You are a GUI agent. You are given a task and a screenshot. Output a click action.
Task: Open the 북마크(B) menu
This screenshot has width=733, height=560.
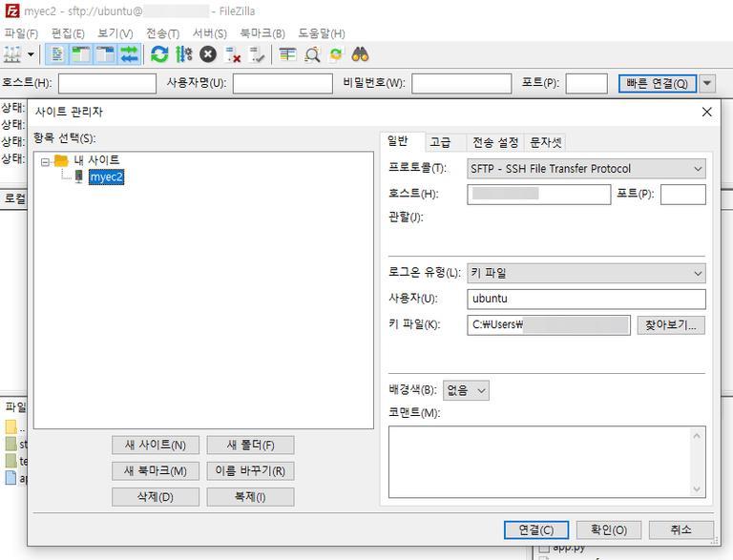(x=262, y=33)
